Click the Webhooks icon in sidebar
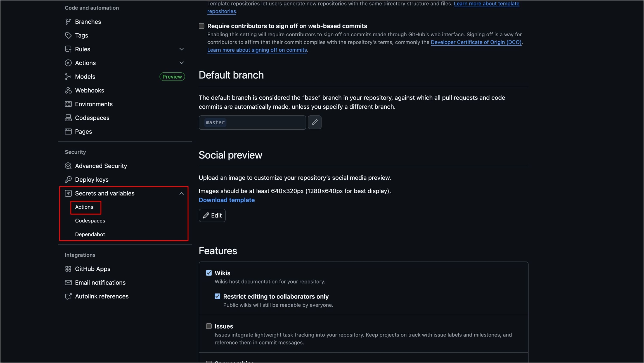This screenshot has height=363, width=644. pyautogui.click(x=68, y=90)
